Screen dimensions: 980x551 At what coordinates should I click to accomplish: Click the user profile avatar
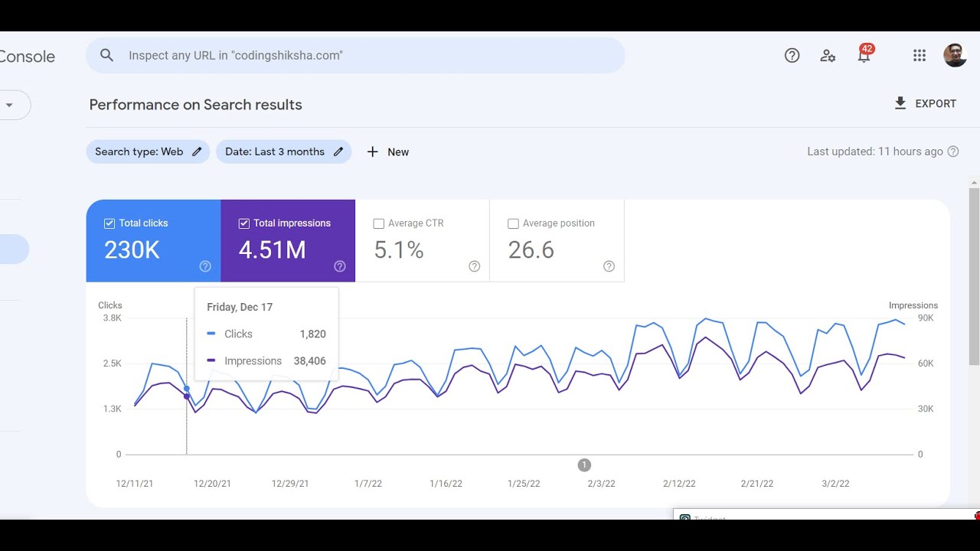[x=955, y=55]
